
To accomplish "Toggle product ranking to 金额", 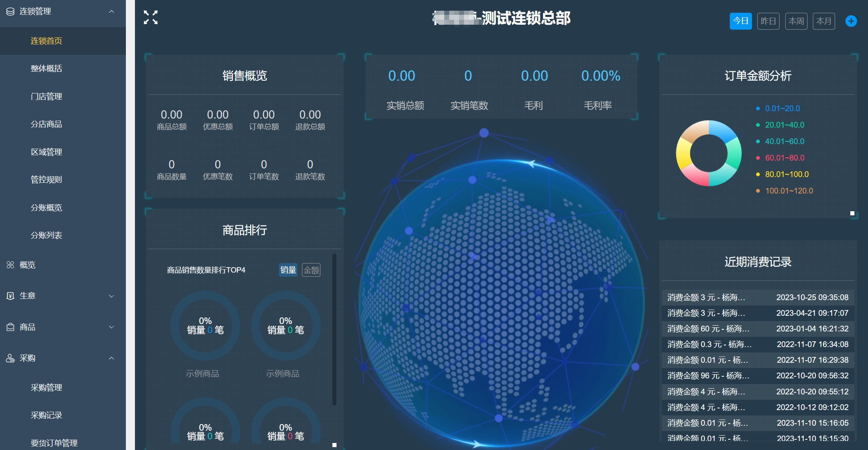I will [x=311, y=270].
